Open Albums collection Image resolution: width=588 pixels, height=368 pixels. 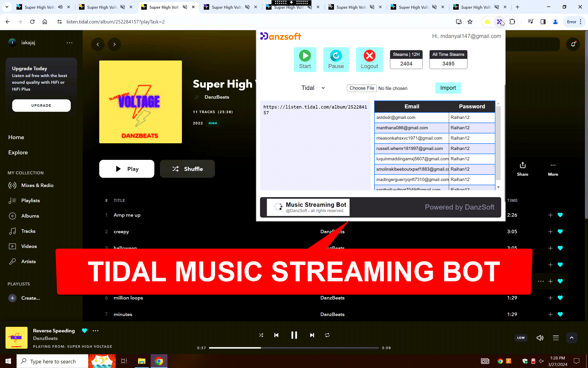24,216
